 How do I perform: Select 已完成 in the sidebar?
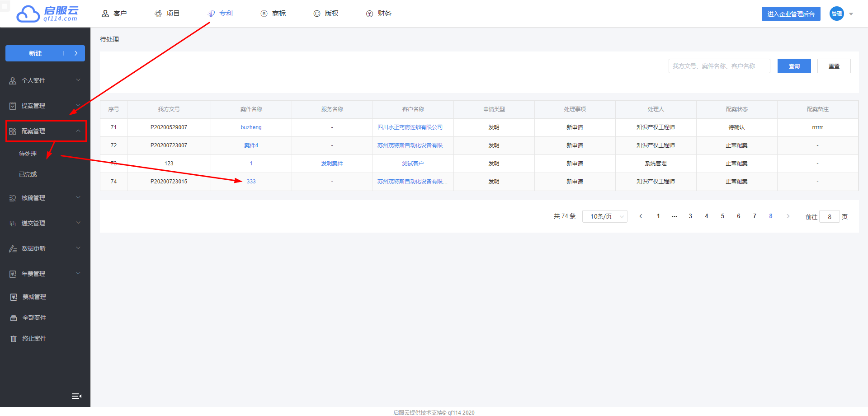coord(28,174)
